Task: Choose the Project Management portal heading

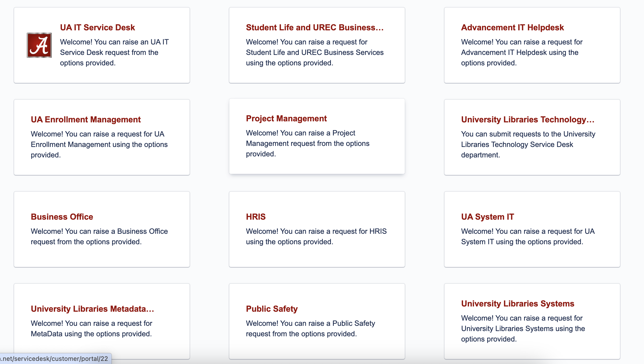Action: pyautogui.click(x=286, y=118)
